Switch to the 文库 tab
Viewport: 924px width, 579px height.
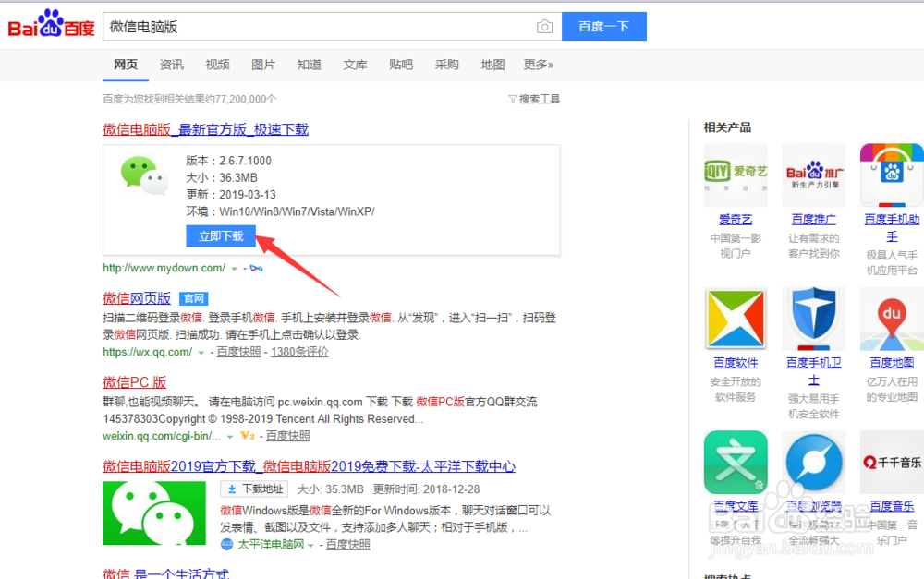[356, 65]
